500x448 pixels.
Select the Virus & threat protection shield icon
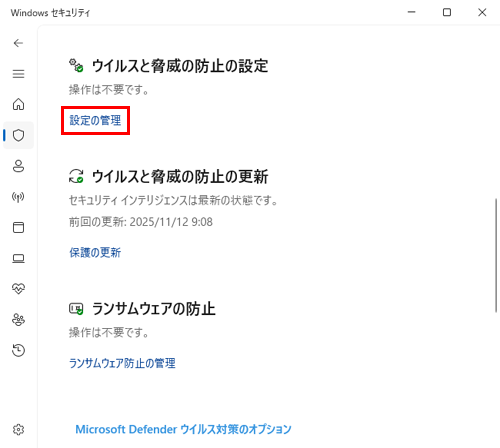[x=18, y=135]
